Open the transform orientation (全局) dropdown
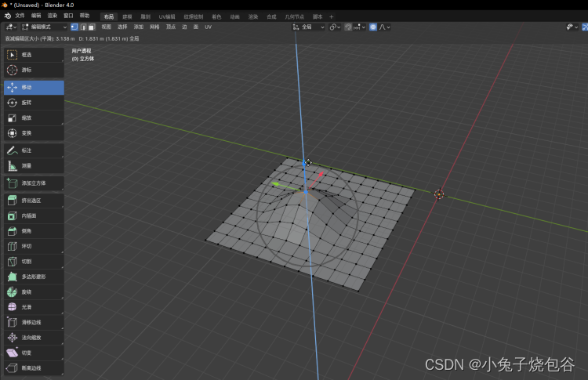This screenshot has width=588, height=380. tap(309, 27)
